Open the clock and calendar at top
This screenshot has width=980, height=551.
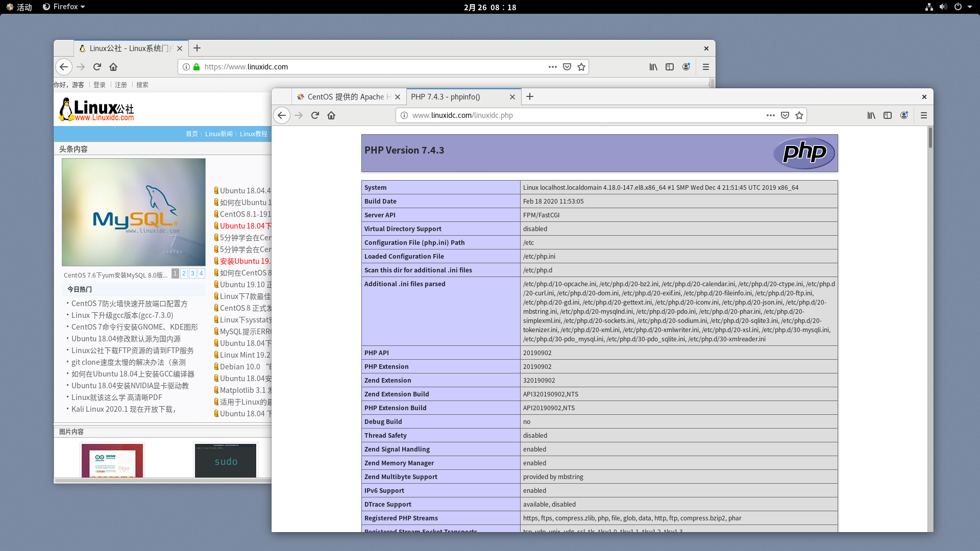490,7
